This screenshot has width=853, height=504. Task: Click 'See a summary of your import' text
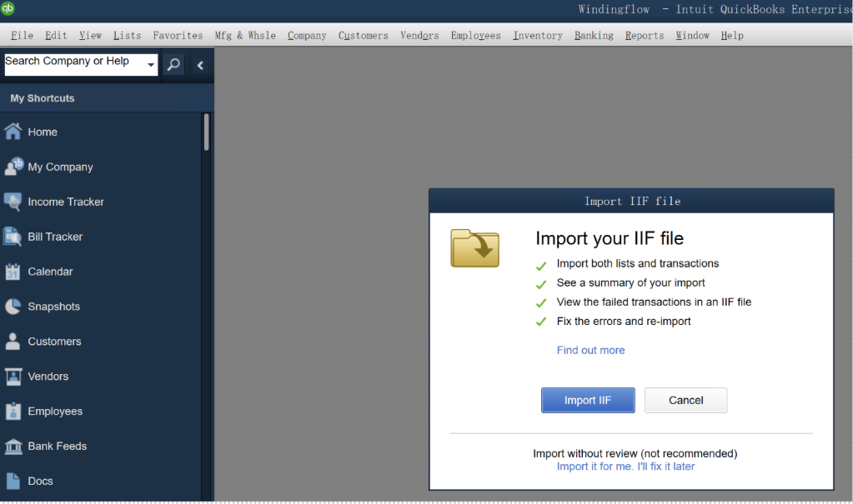pyautogui.click(x=630, y=282)
